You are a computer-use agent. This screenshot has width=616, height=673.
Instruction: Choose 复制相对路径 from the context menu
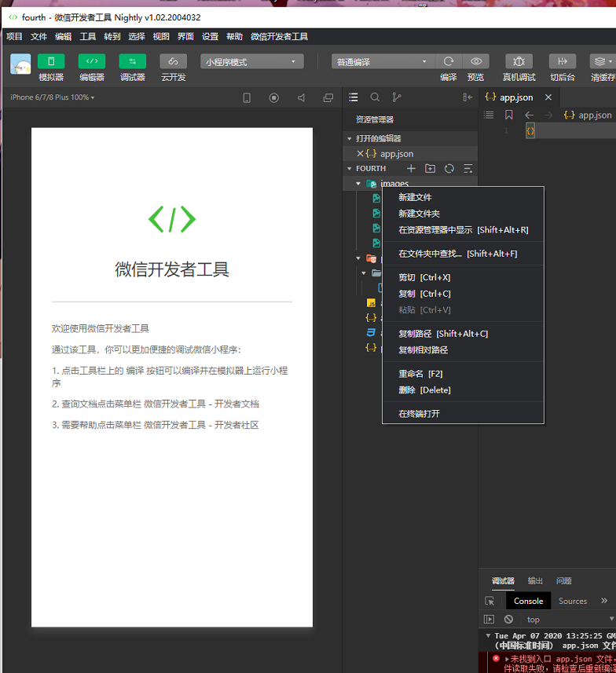[463, 350]
